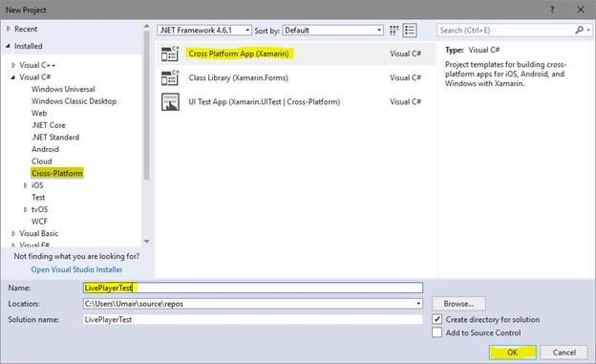Click the project Name input field

pyautogui.click(x=253, y=288)
